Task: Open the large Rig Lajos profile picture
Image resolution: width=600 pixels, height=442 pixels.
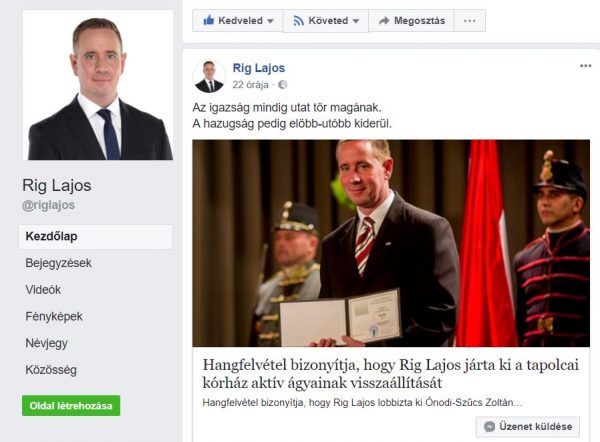Action: (100, 85)
